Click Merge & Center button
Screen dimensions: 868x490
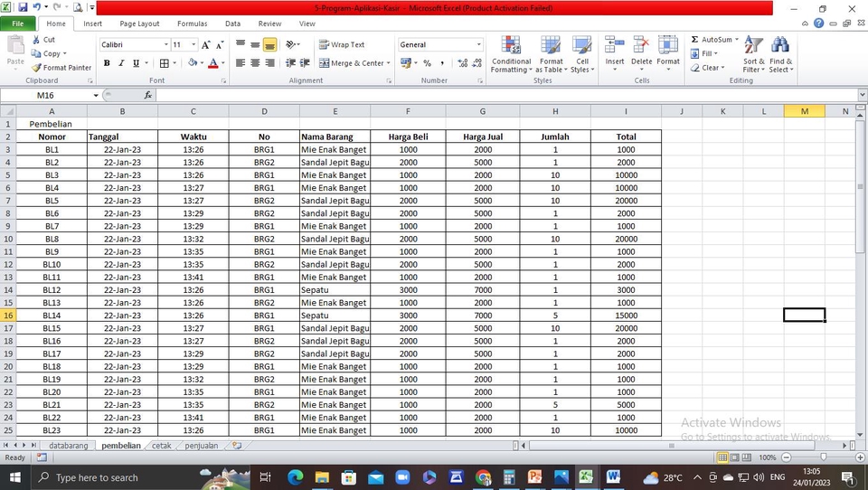[354, 63]
